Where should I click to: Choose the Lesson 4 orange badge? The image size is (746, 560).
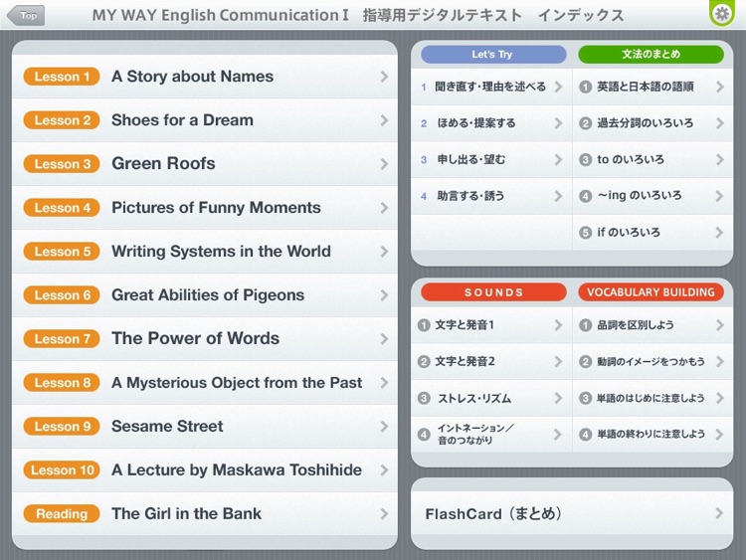pos(62,208)
